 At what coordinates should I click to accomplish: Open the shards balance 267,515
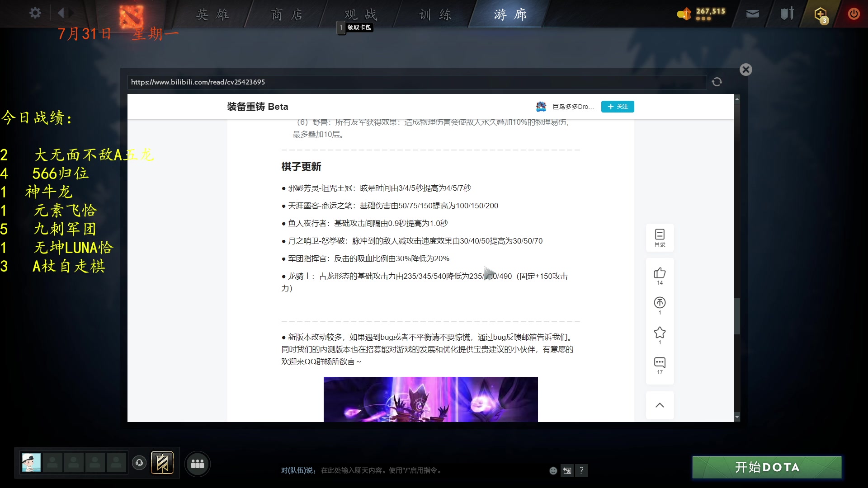(702, 14)
